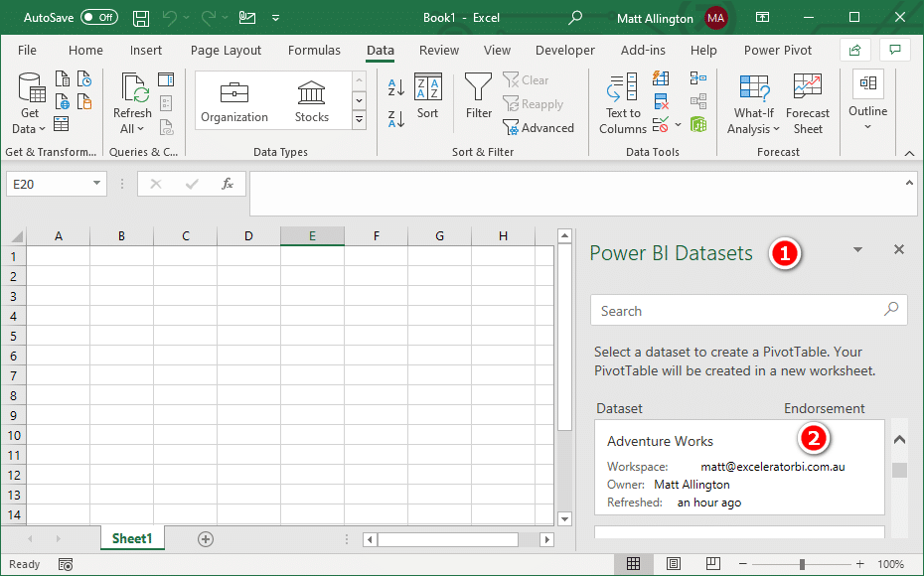Click the horizontal scrollbar right arrow
The image size is (924, 576).
point(547,539)
